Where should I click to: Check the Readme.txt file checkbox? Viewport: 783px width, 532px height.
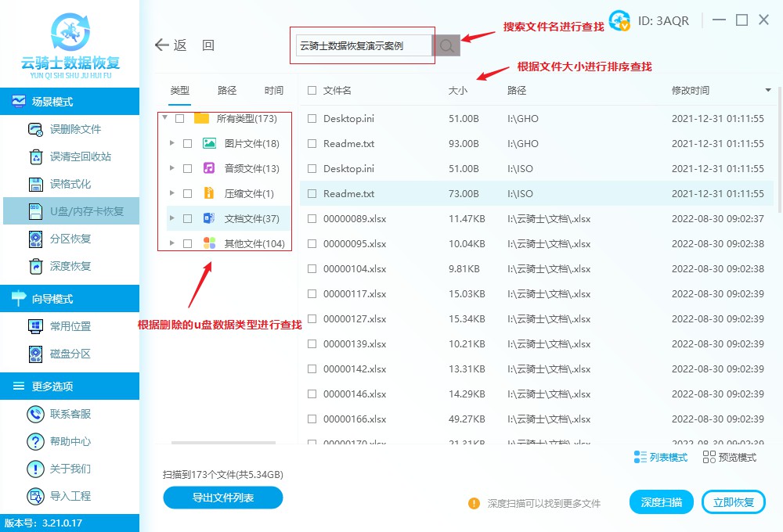point(311,143)
